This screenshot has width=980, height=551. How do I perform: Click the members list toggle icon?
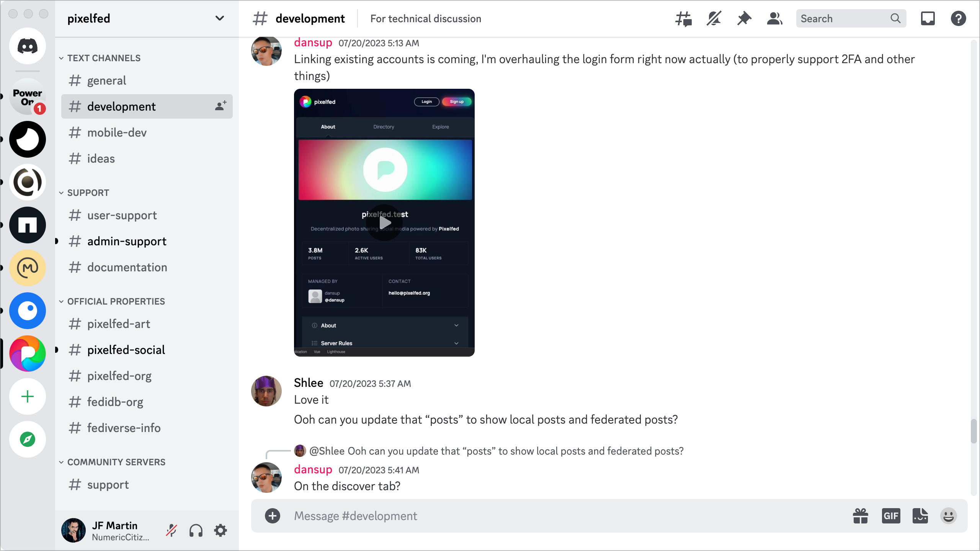tap(775, 18)
